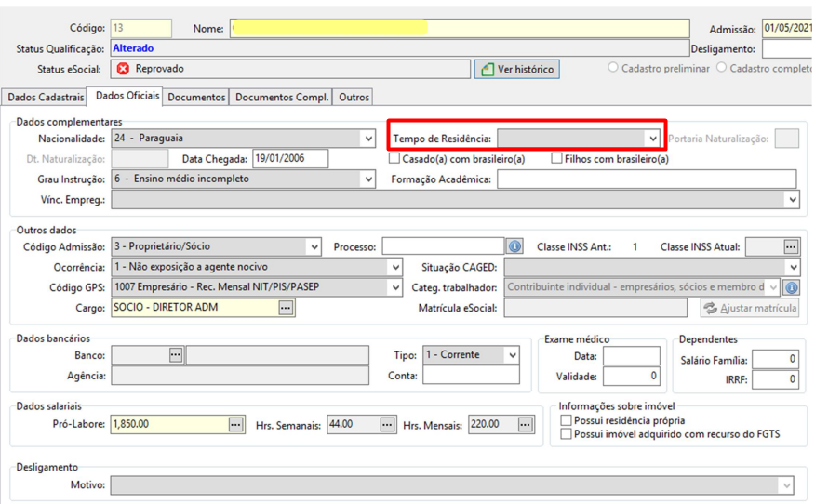The image size is (815, 504).
Task: Select the Dados Oficiais tab
Action: tap(127, 96)
